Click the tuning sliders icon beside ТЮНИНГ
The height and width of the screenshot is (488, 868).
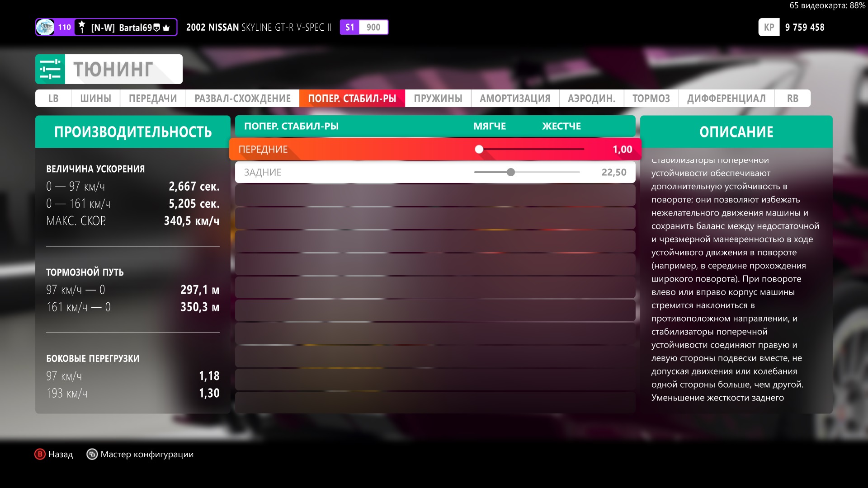(50, 69)
